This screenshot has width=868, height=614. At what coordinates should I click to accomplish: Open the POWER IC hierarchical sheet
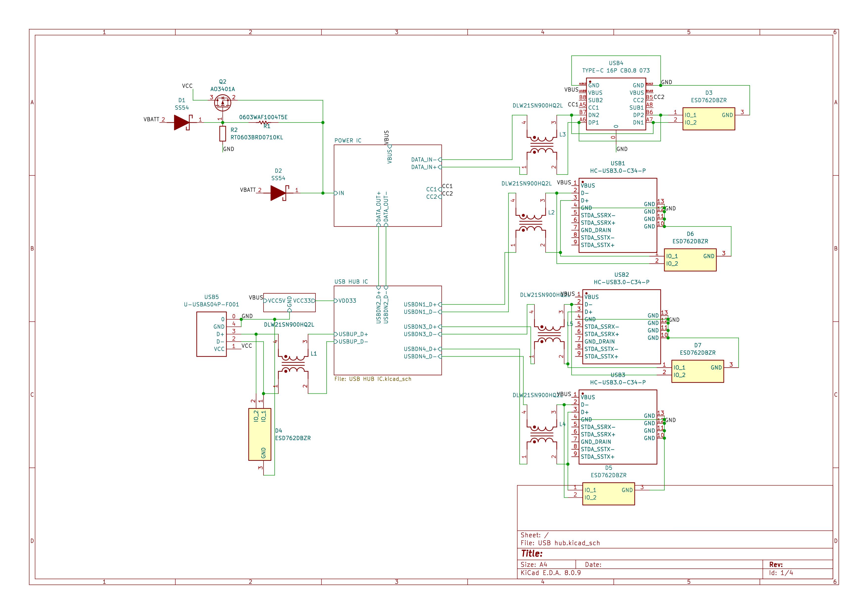point(387,186)
